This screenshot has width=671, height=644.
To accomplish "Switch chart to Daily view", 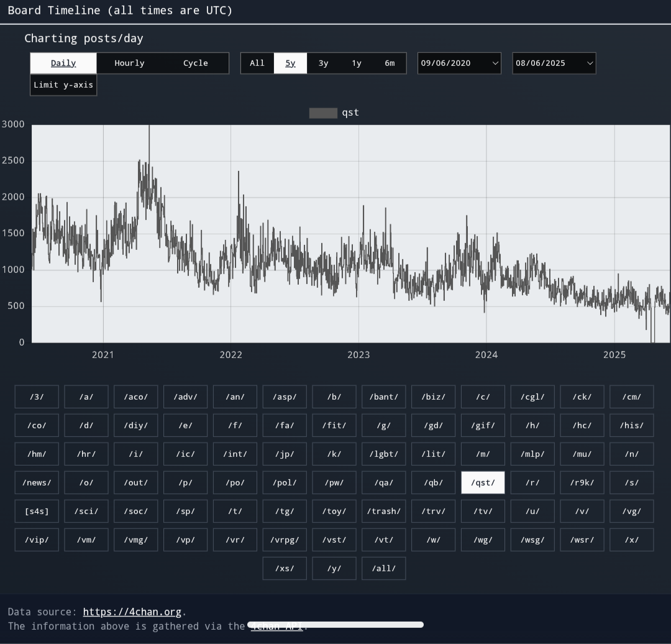I will 63,63.
